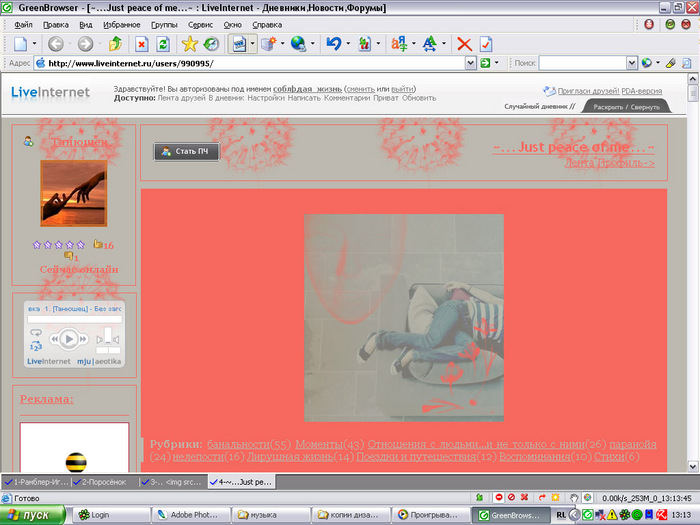Toggle the 1-2-3 playback order icon in music player
The image size is (700, 525).
tap(36, 346)
